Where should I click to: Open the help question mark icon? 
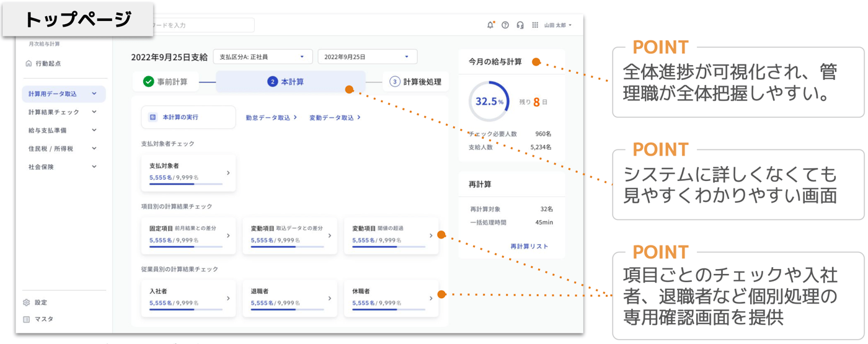point(505,25)
